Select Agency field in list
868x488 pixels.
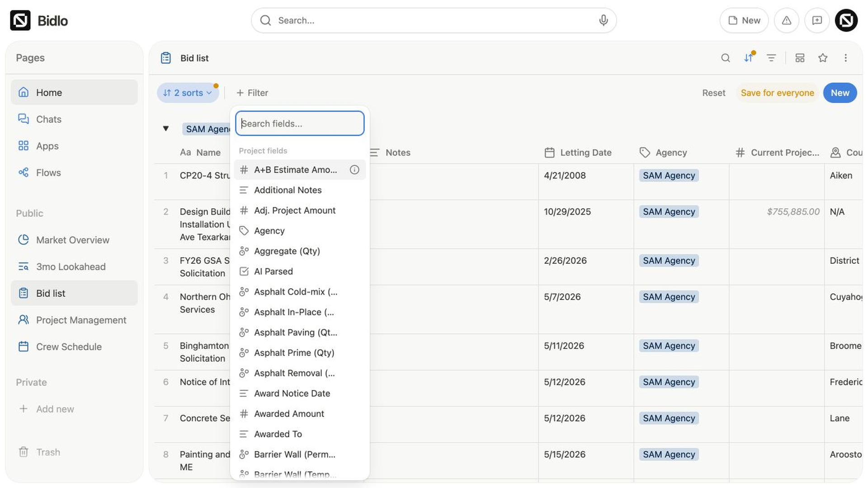[x=300, y=230]
